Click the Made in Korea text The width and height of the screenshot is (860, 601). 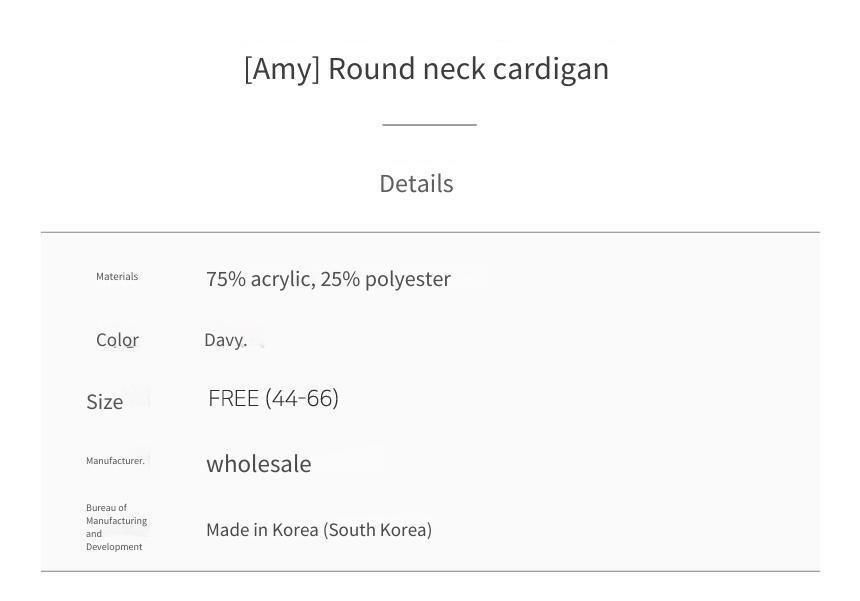319,530
